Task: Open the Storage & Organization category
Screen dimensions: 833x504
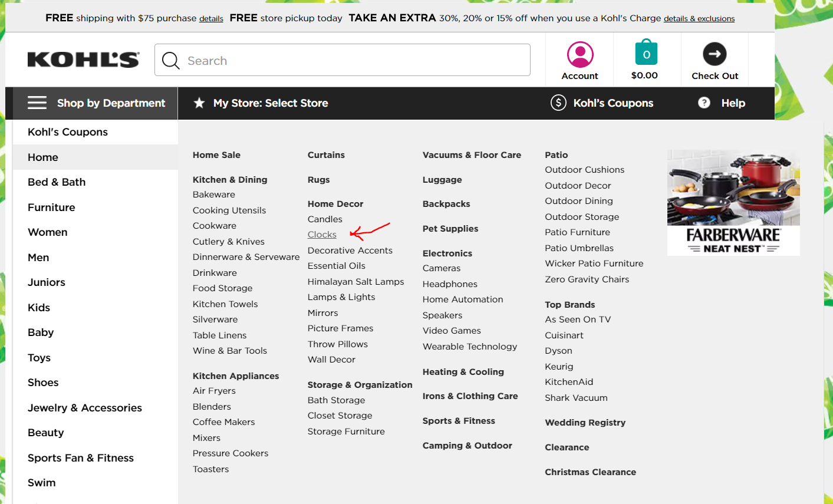Action: point(360,385)
